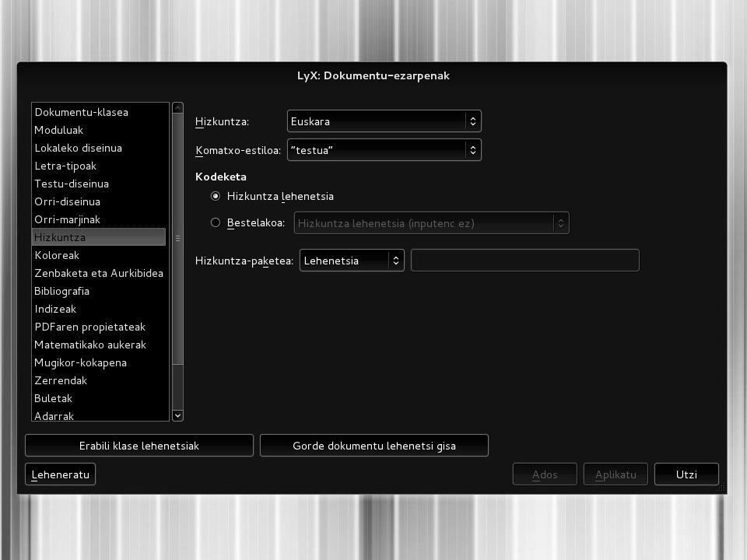Click the Ados button
The image size is (747, 560).
click(545, 474)
